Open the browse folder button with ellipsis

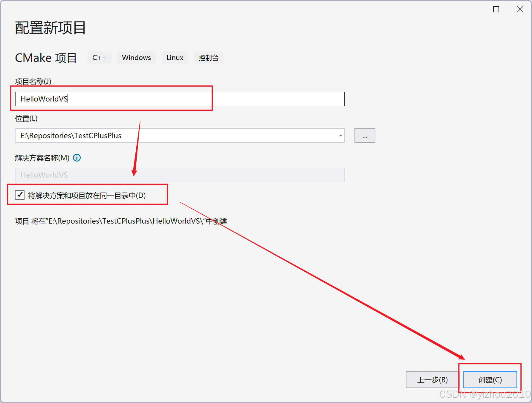[365, 136]
